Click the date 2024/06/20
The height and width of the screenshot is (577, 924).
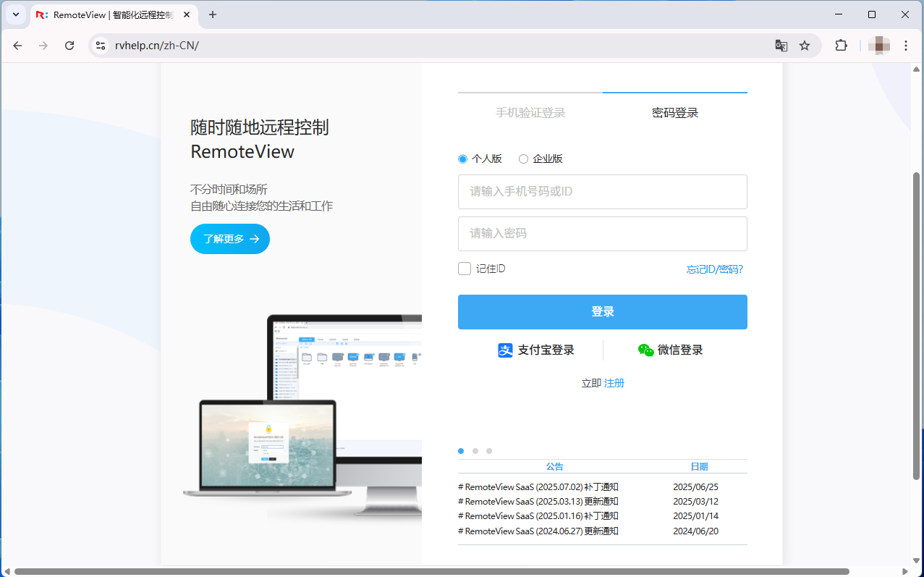[x=695, y=531]
